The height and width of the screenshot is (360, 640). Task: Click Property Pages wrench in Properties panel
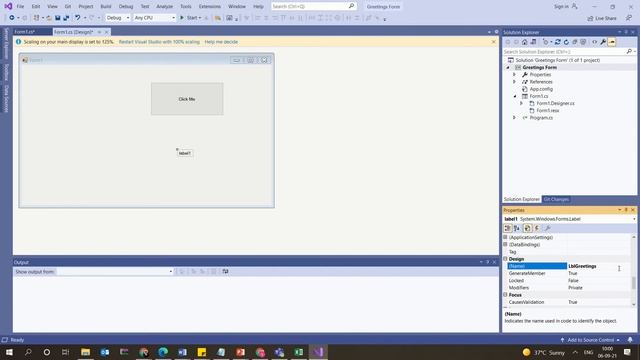pos(548,228)
